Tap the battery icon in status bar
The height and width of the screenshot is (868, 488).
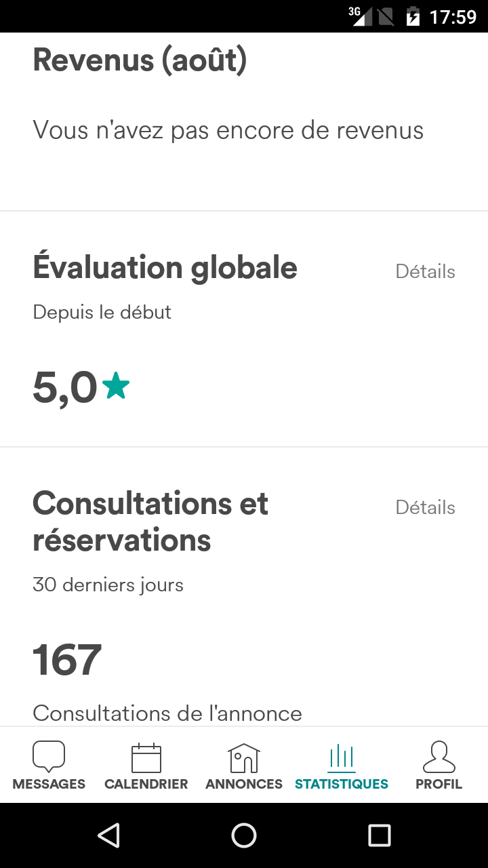coord(413,16)
